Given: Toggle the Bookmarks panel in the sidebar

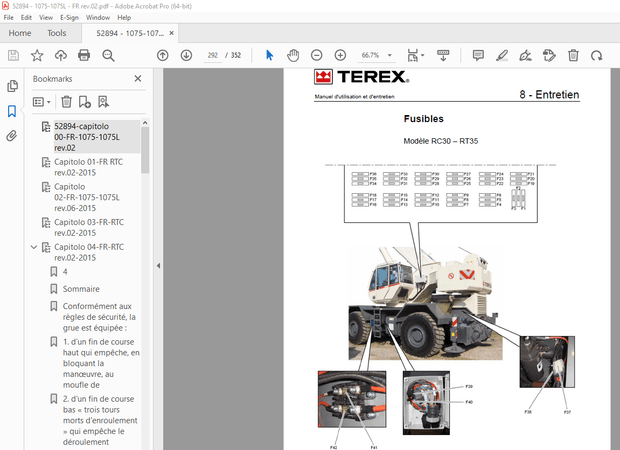Looking at the screenshot, I should click(x=12, y=111).
